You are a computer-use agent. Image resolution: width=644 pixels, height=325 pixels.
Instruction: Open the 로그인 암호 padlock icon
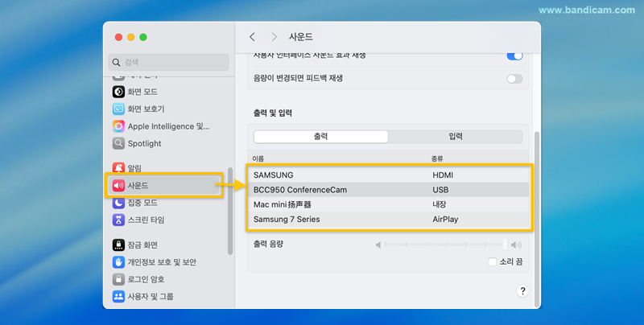click(x=118, y=279)
